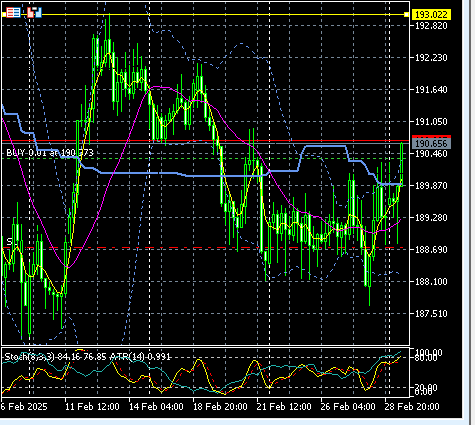Select the BUY 0.01 at 190.373 order label
The height and width of the screenshot is (425, 475).
(x=50, y=153)
